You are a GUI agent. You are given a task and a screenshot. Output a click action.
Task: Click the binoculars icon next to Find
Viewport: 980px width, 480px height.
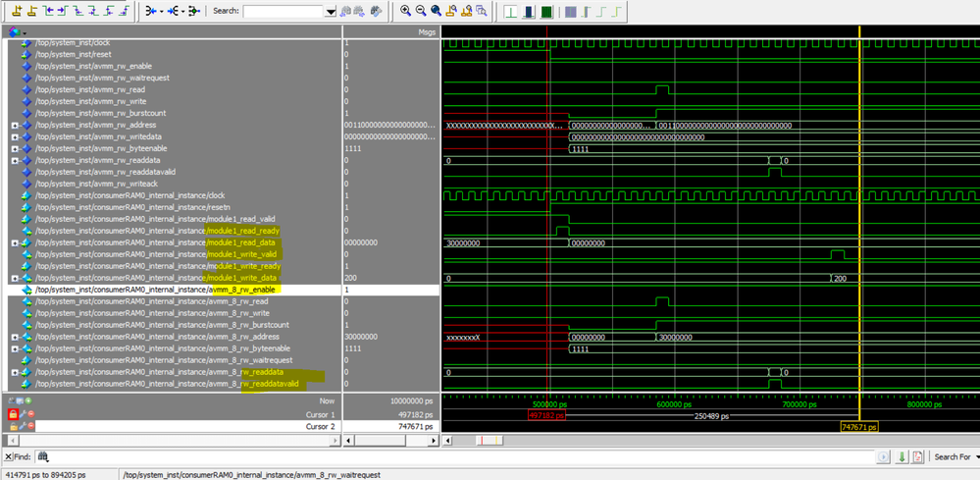tap(44, 456)
